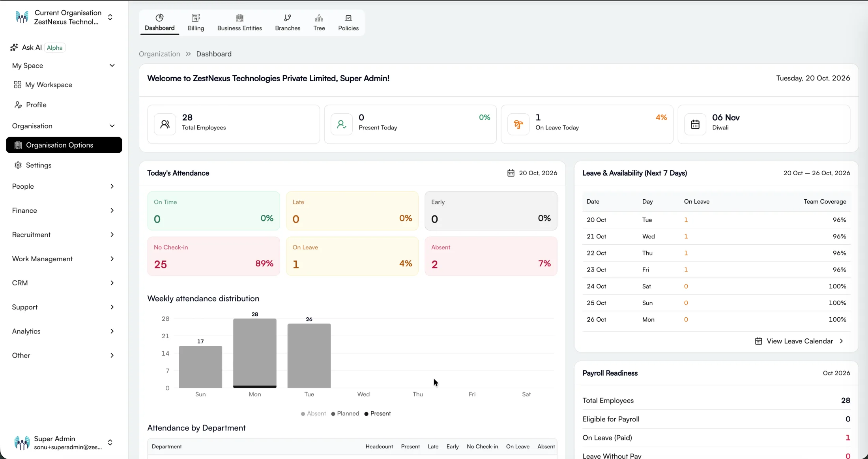Click the 24 Oct leave row
This screenshot has height=459, width=868.
[716, 286]
